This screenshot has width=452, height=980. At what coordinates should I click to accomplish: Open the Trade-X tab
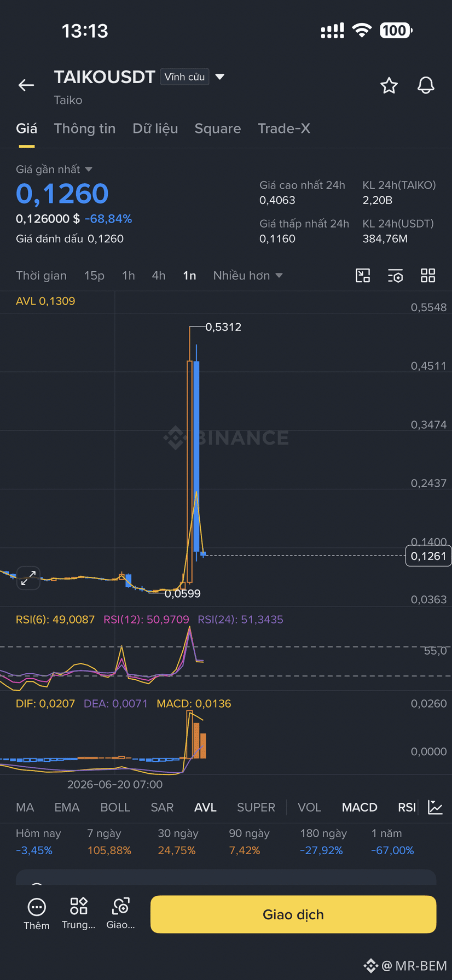(x=284, y=129)
